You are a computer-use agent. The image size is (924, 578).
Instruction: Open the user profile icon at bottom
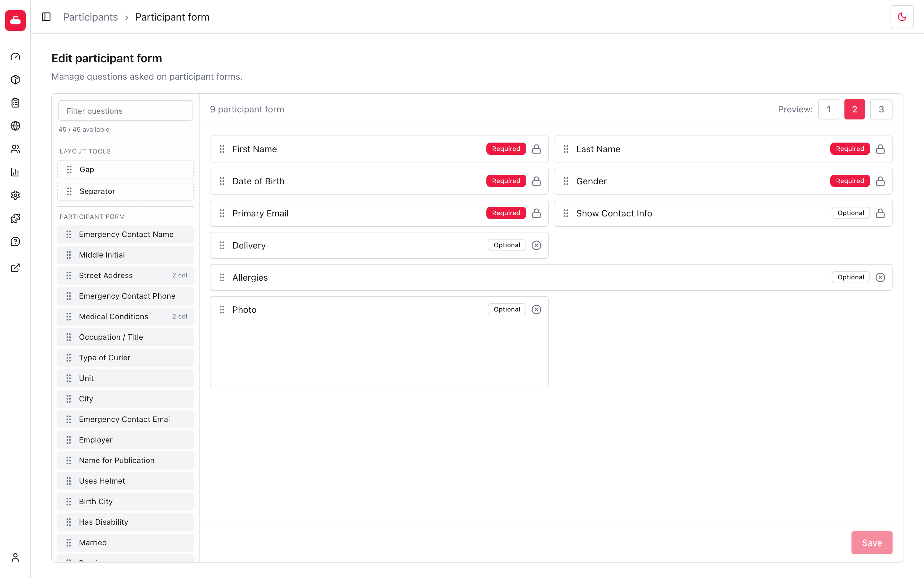click(15, 557)
